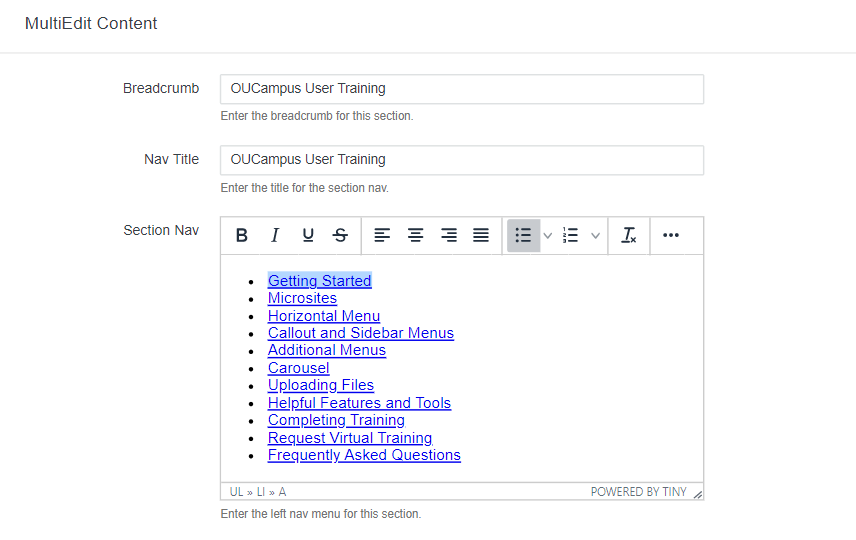Screen dimensions: 856x540
Task: Align text left
Action: 382,236
